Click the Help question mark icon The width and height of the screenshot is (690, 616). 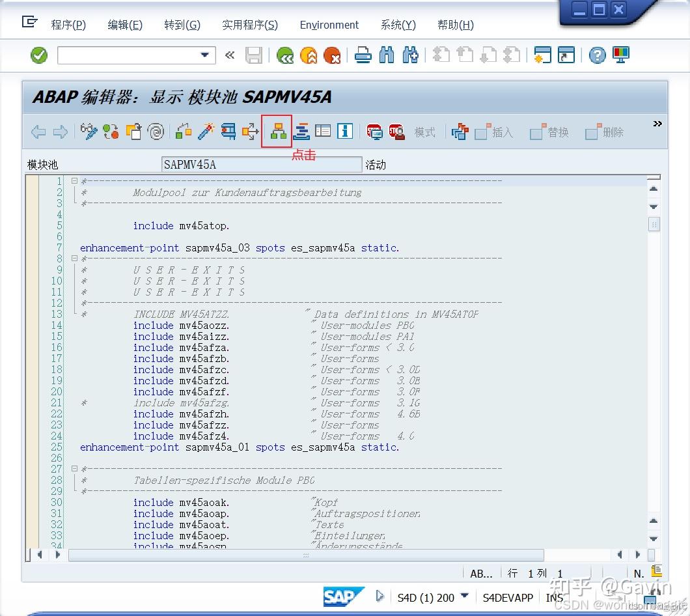click(x=597, y=56)
